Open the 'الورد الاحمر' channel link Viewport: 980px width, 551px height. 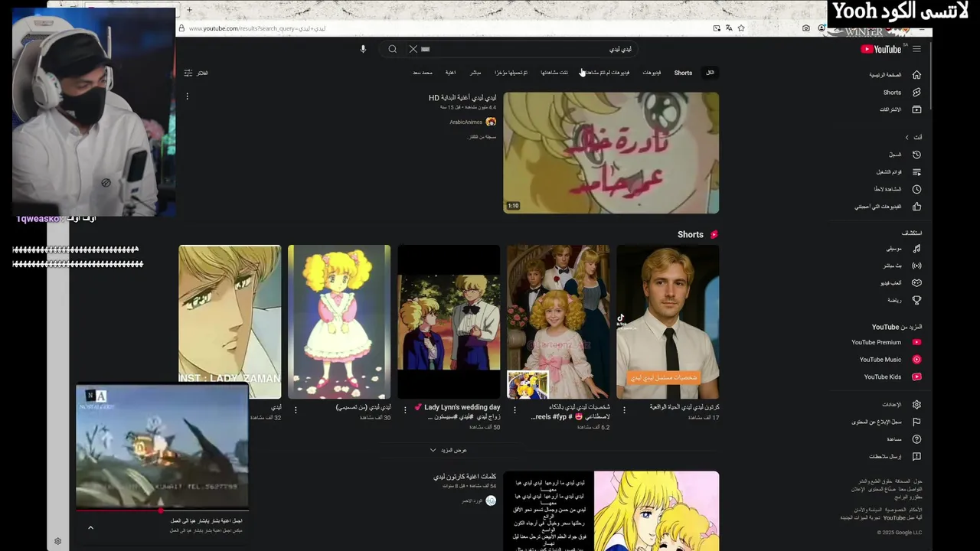click(x=472, y=500)
